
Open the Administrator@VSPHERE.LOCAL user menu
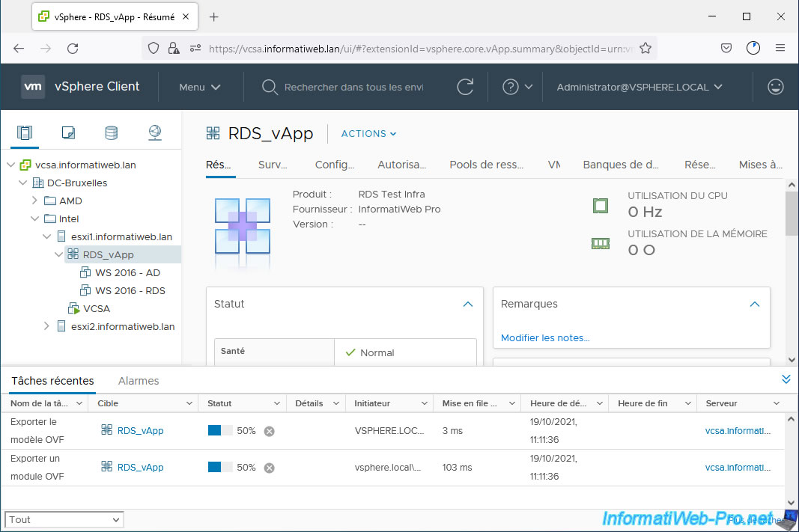click(639, 87)
